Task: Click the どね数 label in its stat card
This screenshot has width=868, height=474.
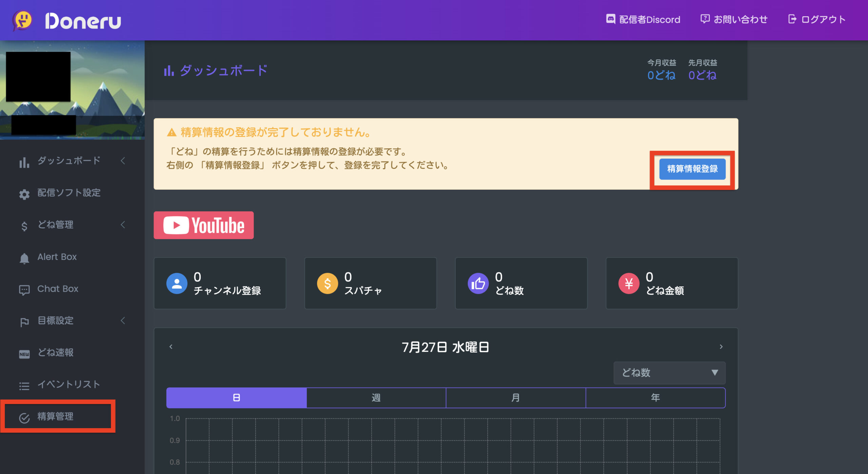Action: pos(509,290)
